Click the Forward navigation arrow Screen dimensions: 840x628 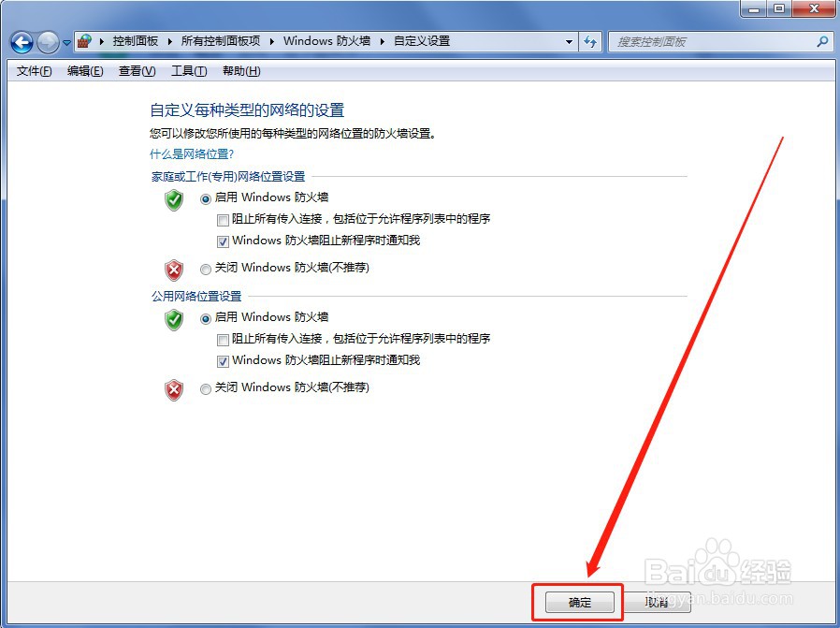pyautogui.click(x=48, y=42)
